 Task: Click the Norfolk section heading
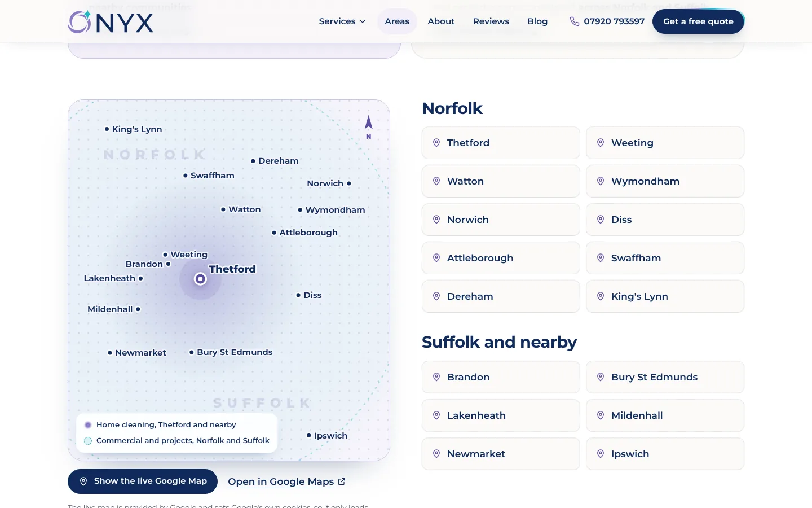click(452, 108)
